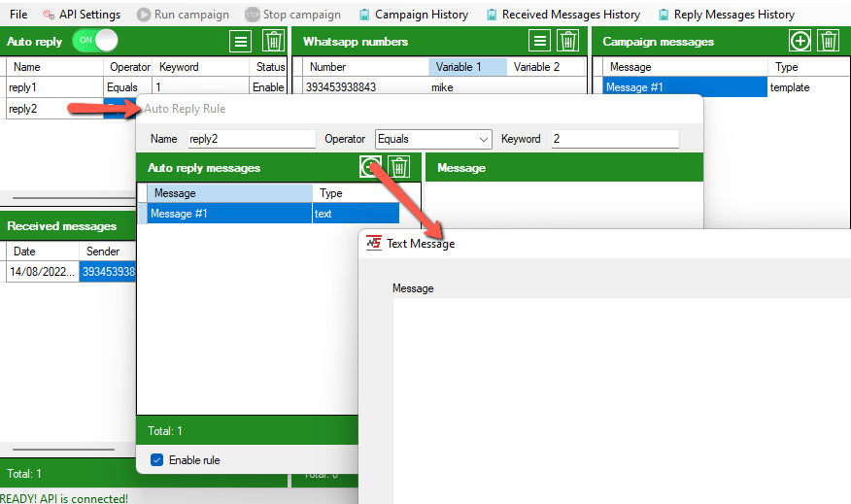Open Reply Messages History
This screenshot has height=504, width=851.
pyautogui.click(x=726, y=15)
